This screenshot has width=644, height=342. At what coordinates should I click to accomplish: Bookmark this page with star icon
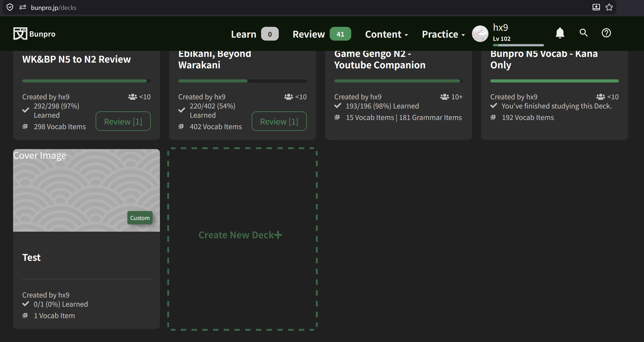click(x=609, y=7)
